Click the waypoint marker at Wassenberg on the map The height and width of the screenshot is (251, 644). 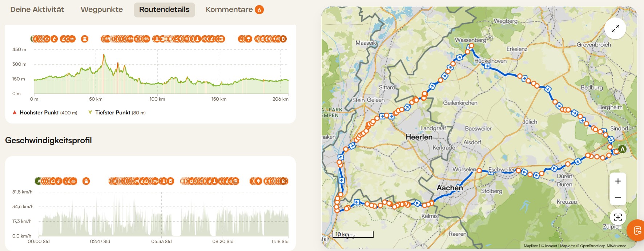pyautogui.click(x=471, y=46)
